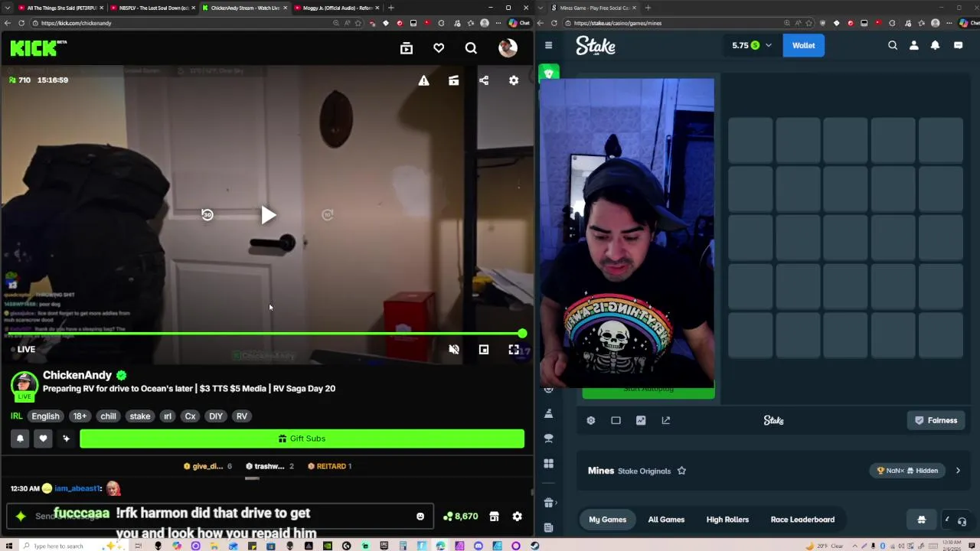Open the Kick home logo
The image size is (980, 551).
pyautogui.click(x=38, y=48)
